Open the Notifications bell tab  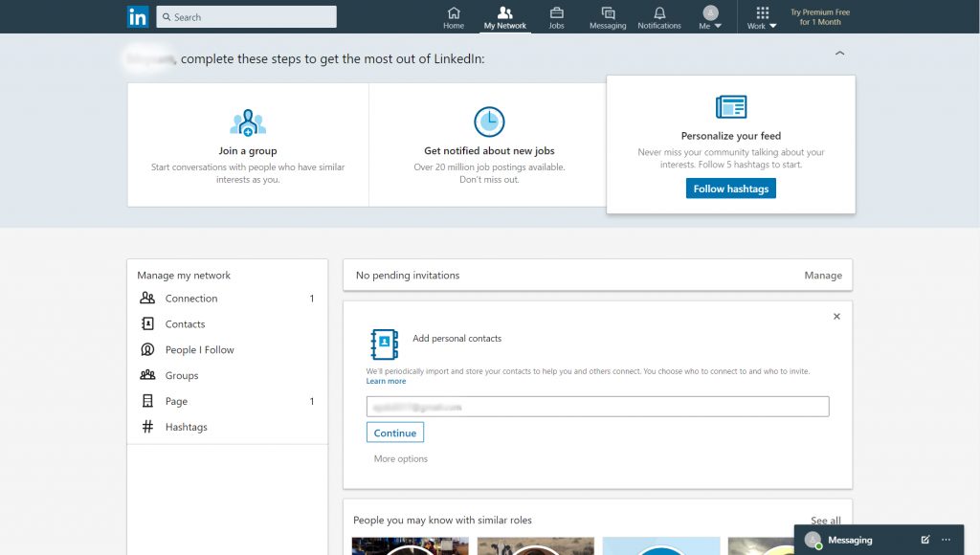point(659,17)
